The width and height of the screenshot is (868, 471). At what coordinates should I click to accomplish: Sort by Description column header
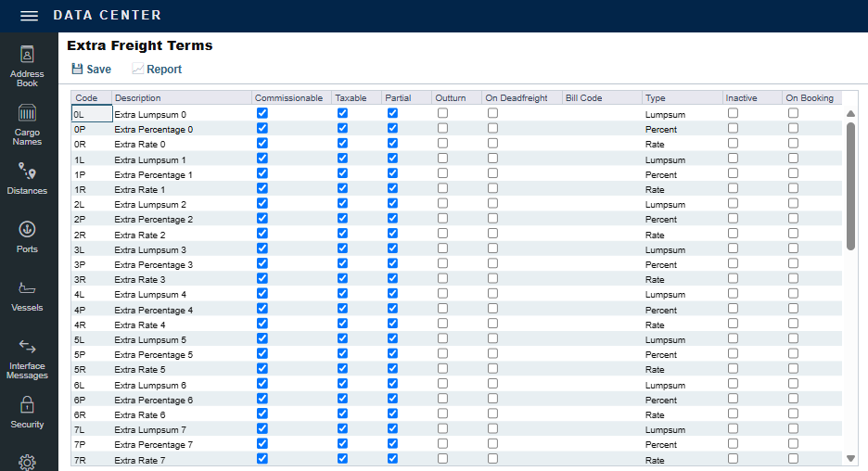[182, 98]
